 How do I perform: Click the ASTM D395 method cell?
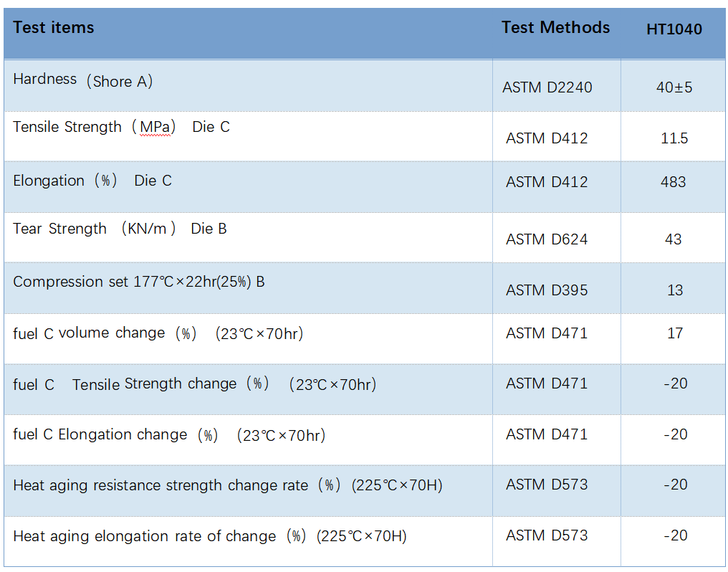[x=547, y=290]
